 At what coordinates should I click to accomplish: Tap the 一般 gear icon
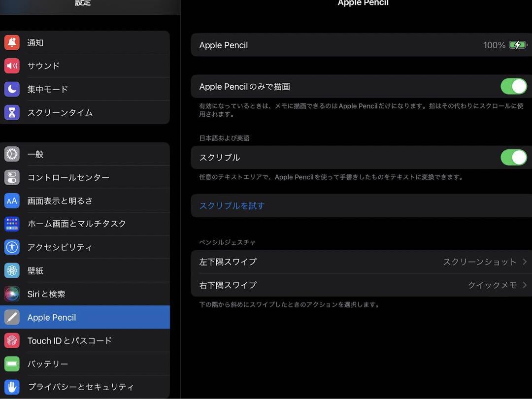click(12, 154)
